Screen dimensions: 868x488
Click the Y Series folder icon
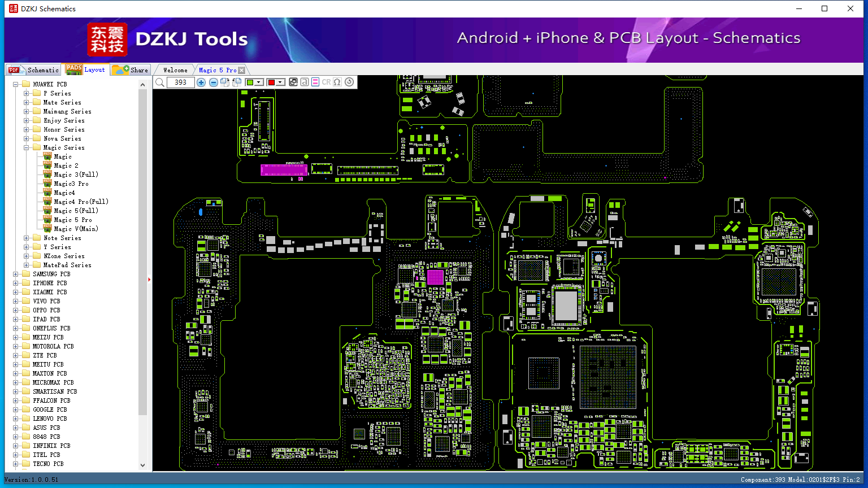click(x=37, y=247)
